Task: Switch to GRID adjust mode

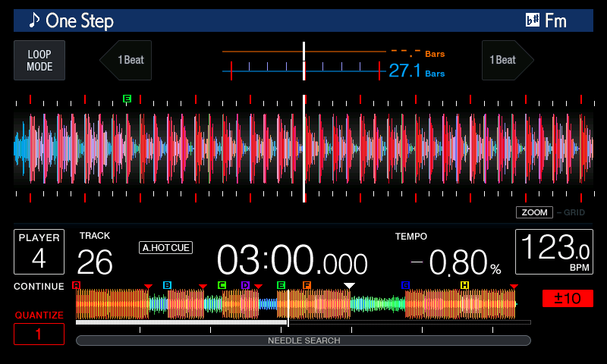Action: [x=573, y=212]
